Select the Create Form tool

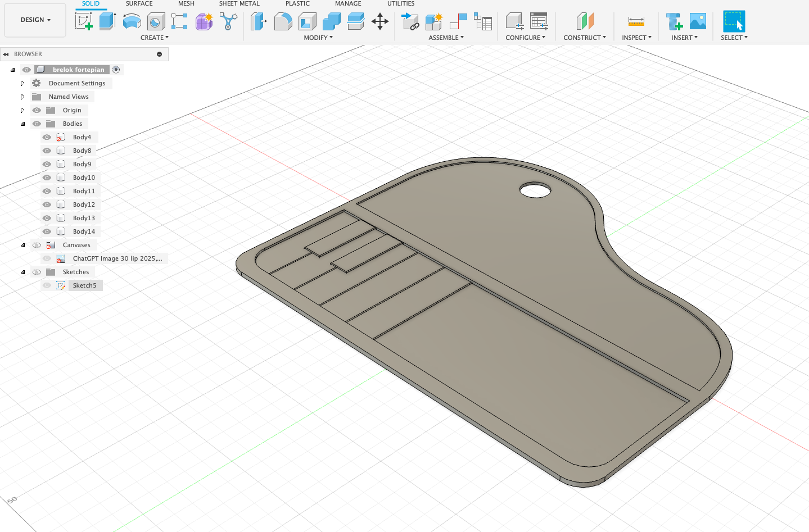click(x=204, y=21)
